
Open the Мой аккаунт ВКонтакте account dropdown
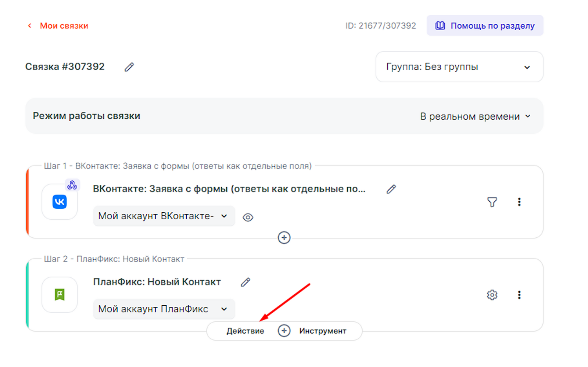[x=164, y=216]
